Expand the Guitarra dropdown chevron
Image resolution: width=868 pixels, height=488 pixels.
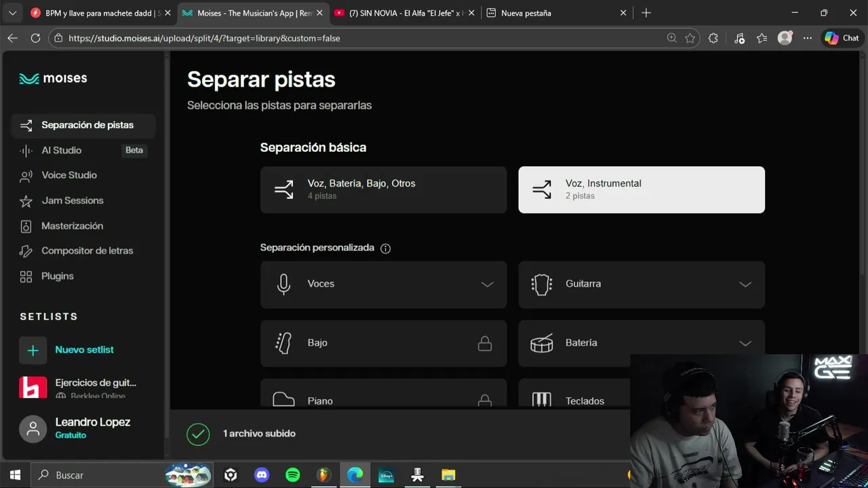coord(745,285)
